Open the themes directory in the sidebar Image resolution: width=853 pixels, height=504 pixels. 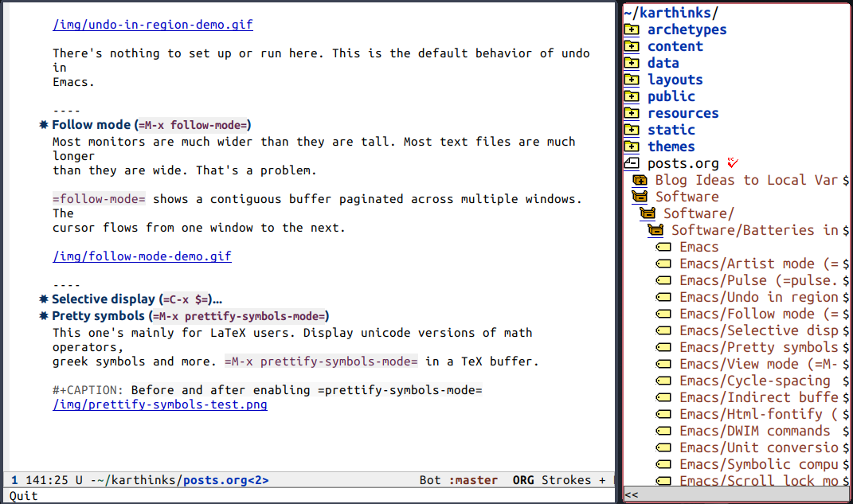671,147
